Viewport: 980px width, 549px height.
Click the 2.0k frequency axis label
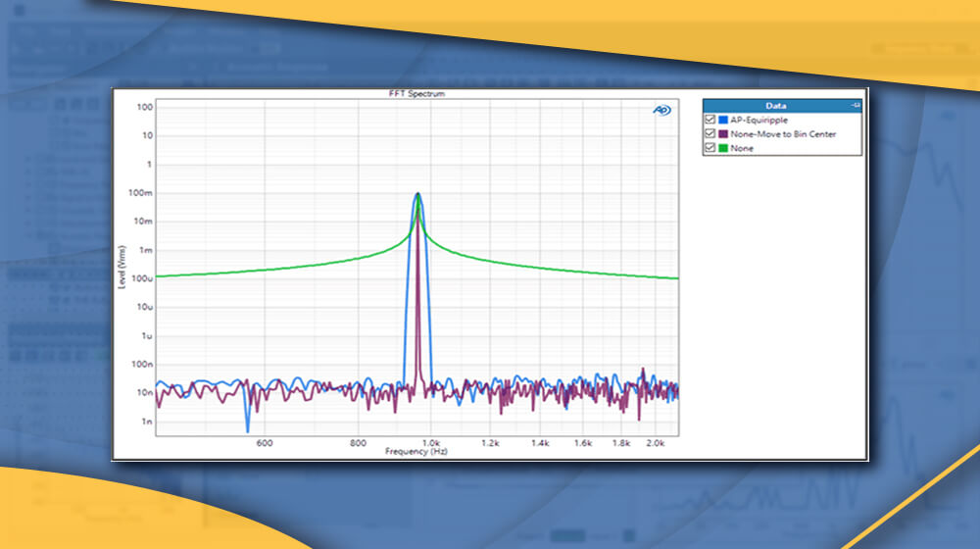(655, 443)
